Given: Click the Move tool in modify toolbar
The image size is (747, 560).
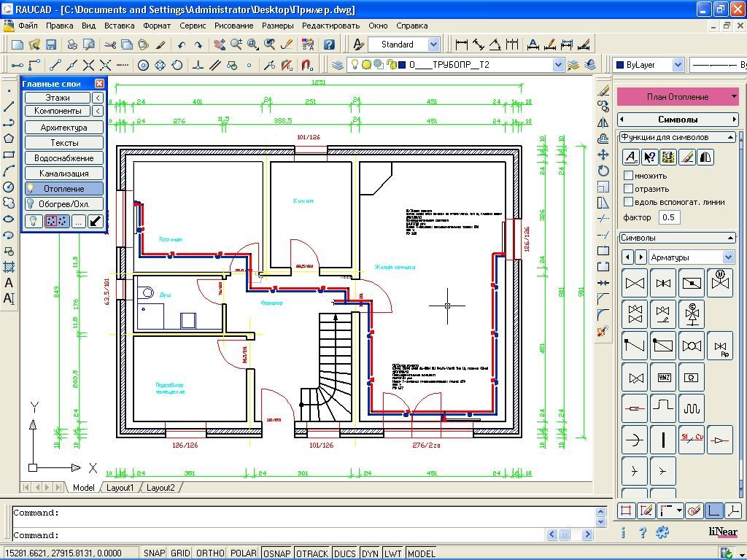Looking at the screenshot, I should coord(603,155).
